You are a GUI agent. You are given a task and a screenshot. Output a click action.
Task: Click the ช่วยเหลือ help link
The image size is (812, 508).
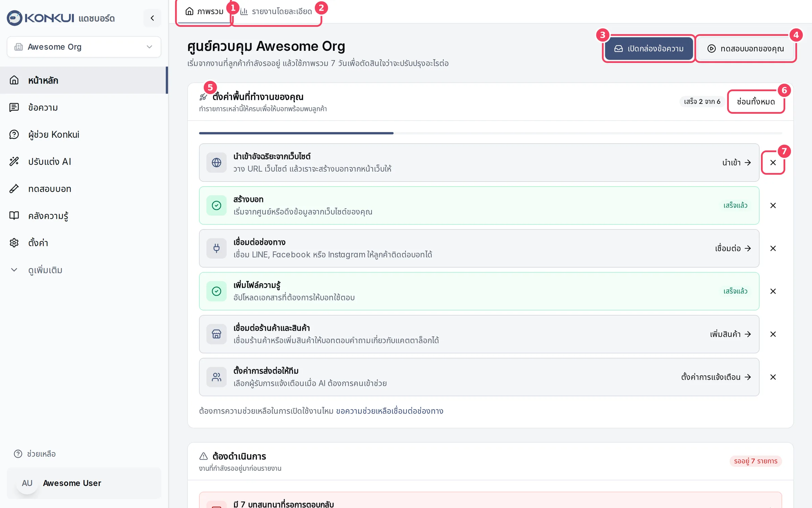coord(35,454)
